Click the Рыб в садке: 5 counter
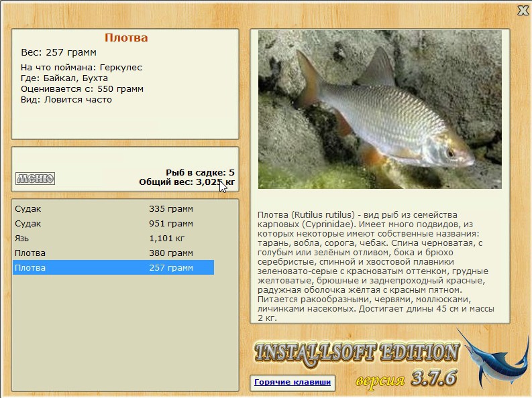The width and height of the screenshot is (532, 398). pyautogui.click(x=200, y=172)
